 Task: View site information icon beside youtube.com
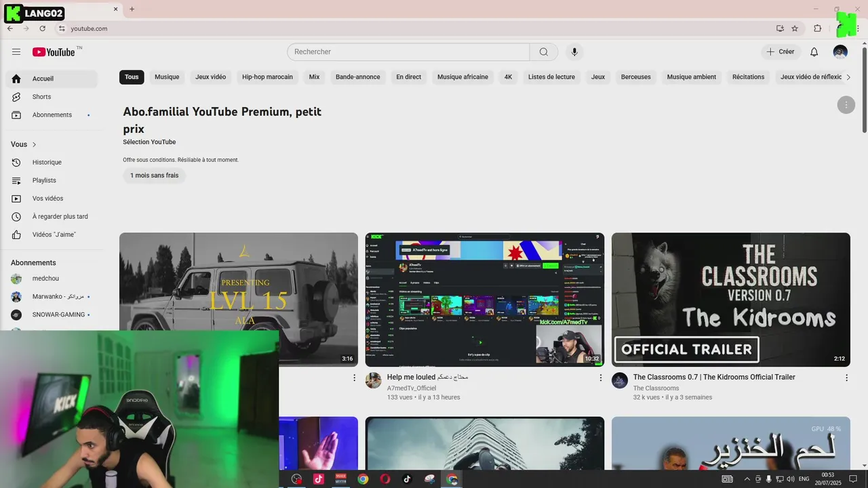click(61, 28)
